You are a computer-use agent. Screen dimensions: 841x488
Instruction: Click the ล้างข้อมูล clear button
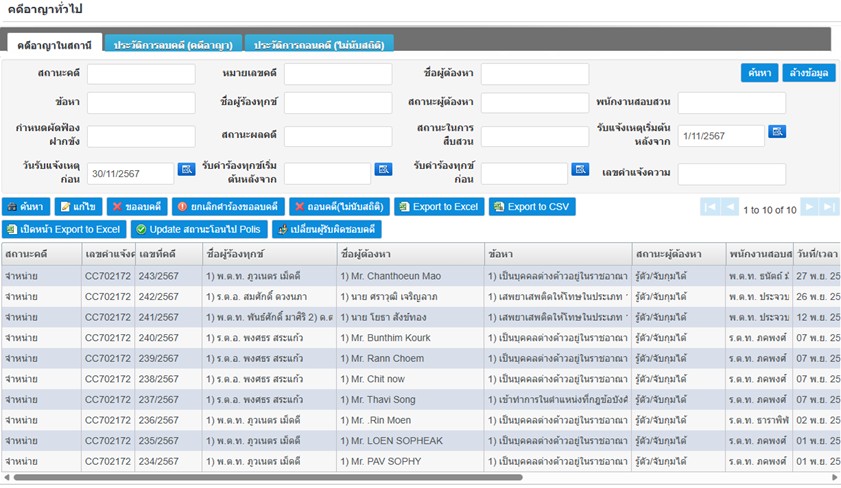tap(808, 73)
